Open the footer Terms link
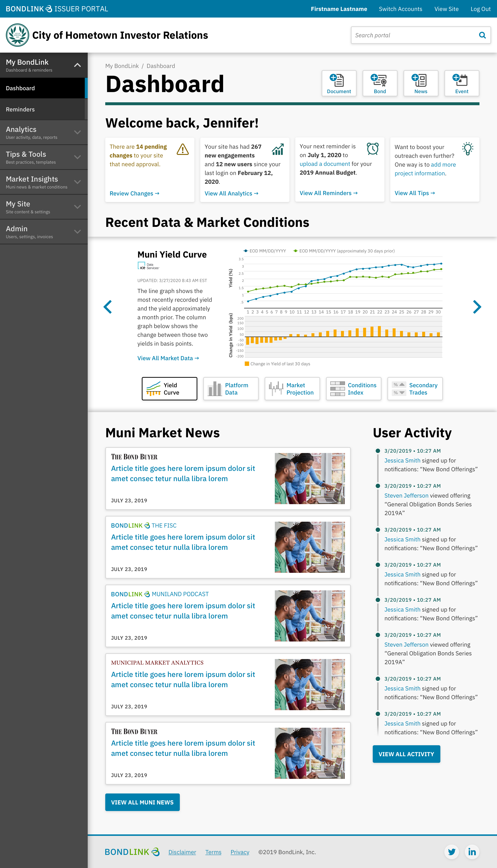The height and width of the screenshot is (868, 497). tap(213, 852)
